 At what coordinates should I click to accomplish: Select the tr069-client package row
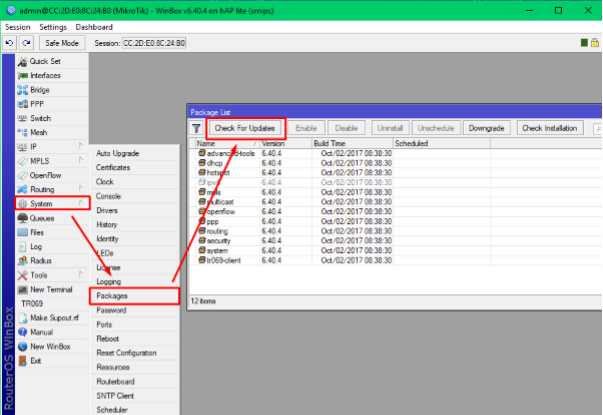coord(396,260)
